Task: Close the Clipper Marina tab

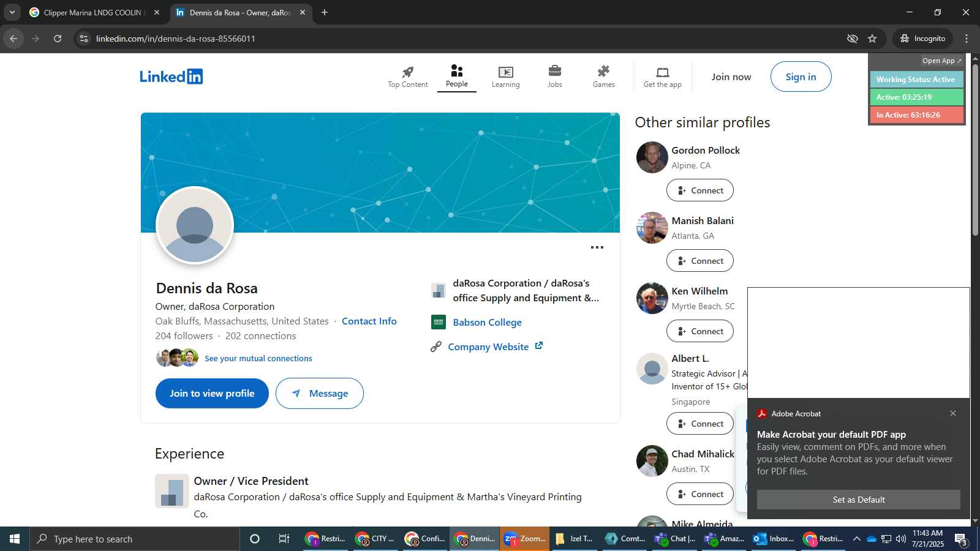Action: pyautogui.click(x=157, y=12)
